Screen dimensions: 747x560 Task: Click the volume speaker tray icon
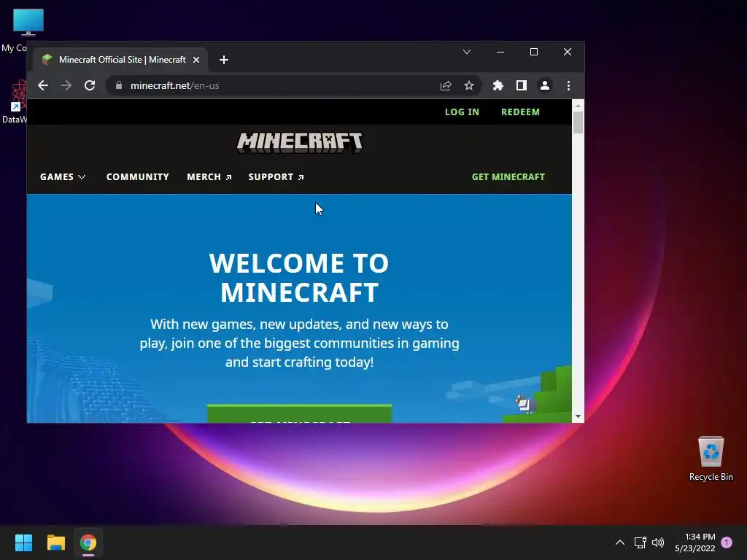point(658,542)
